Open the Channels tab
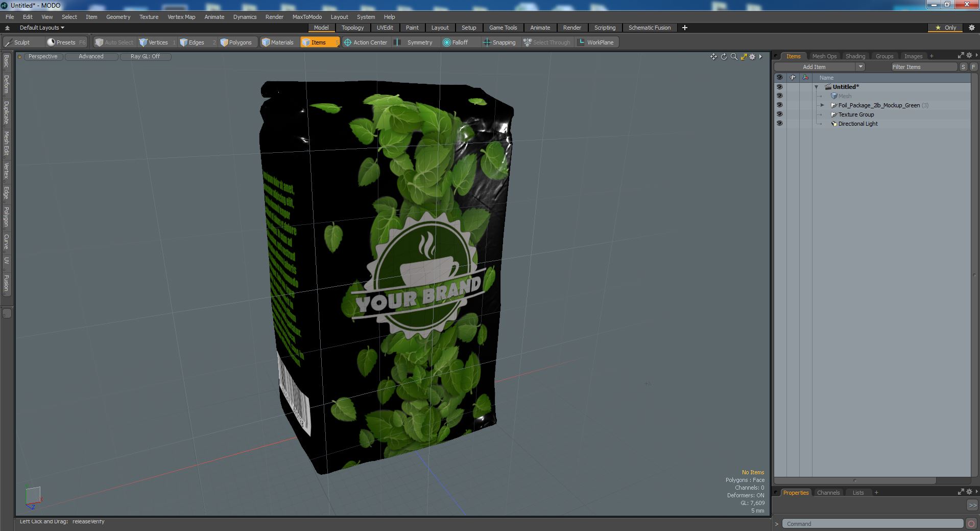Image resolution: width=980 pixels, height=531 pixels. click(x=828, y=493)
